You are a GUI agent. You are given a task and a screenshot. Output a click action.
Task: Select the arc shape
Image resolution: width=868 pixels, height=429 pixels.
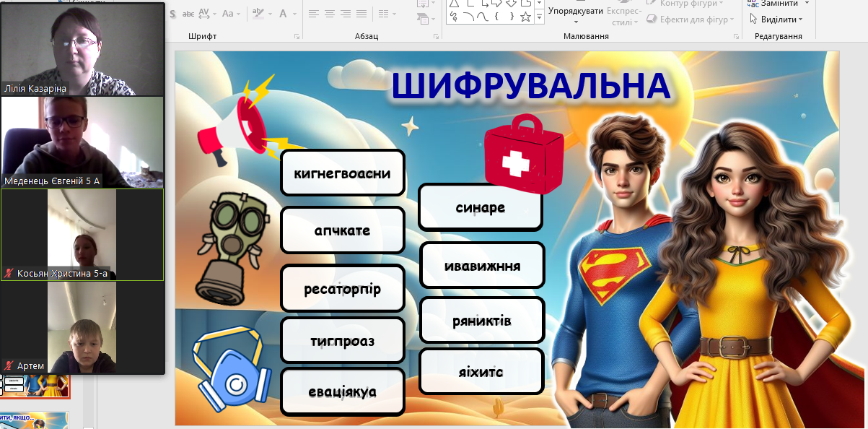coord(468,17)
